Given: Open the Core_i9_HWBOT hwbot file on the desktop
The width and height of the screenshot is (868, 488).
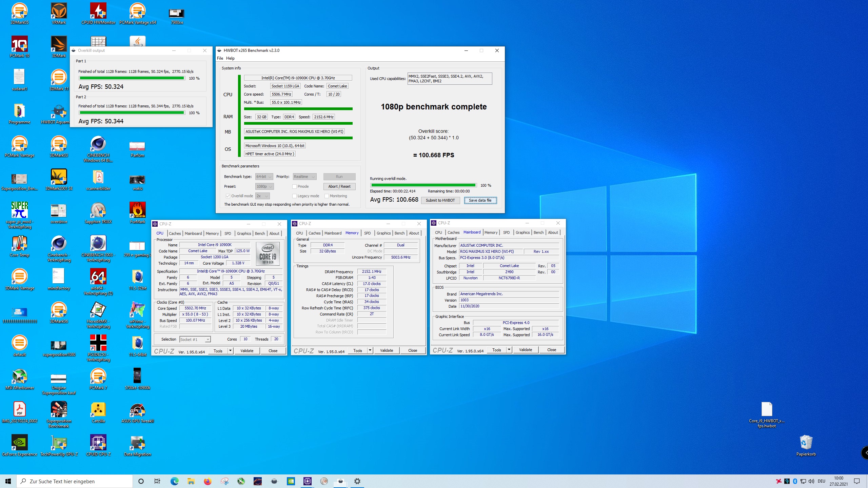Looking at the screenshot, I should [x=767, y=415].
